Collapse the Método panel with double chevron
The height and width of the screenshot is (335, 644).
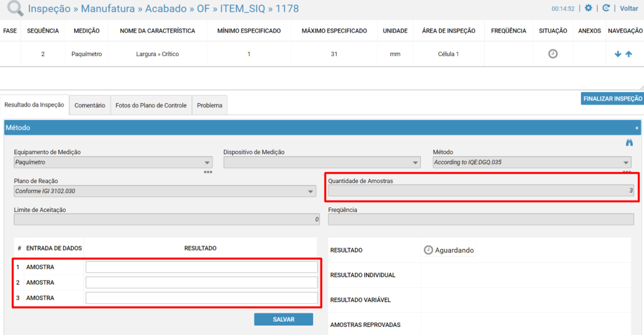click(637, 128)
